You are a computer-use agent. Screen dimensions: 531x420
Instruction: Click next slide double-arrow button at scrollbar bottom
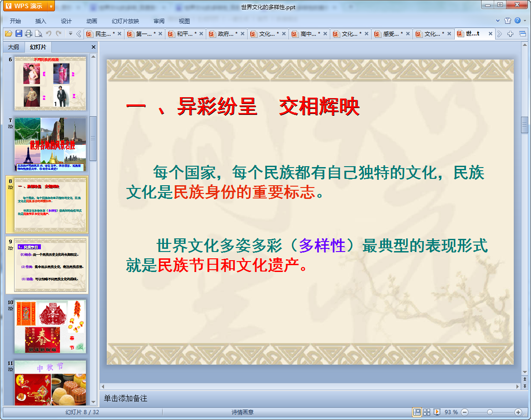click(x=525, y=386)
